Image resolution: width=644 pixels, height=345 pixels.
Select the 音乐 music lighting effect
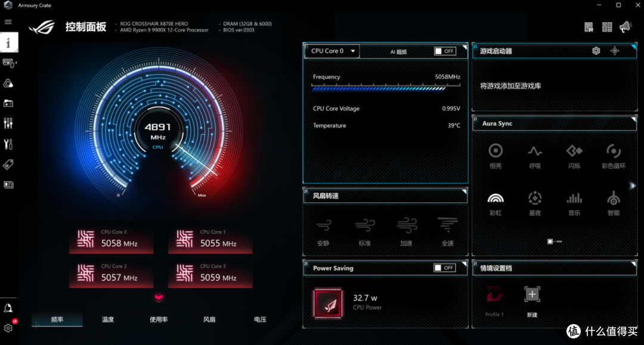(574, 203)
